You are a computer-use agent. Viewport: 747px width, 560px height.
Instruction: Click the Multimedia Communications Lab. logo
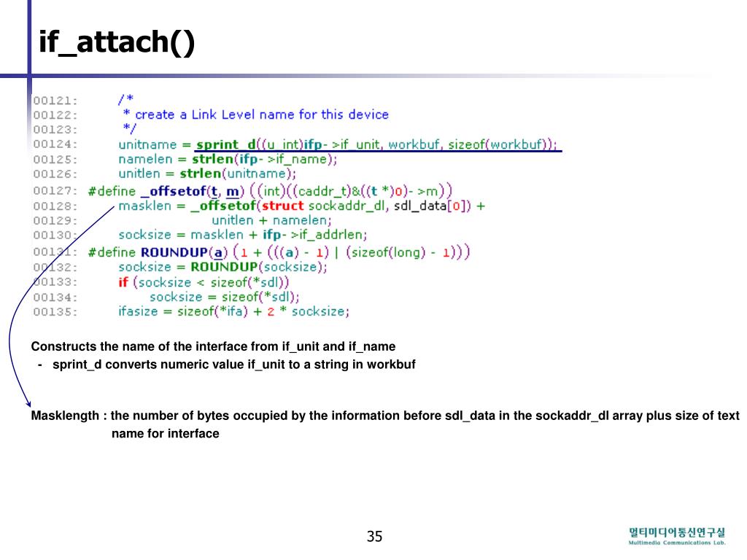(x=677, y=536)
